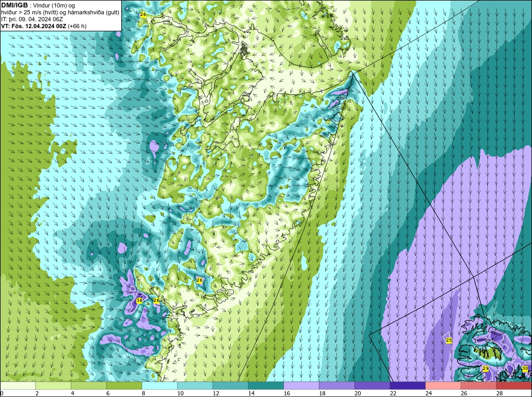Click the yellow 30 gust label
The width and height of the screenshot is (532, 397).
click(x=525, y=368)
